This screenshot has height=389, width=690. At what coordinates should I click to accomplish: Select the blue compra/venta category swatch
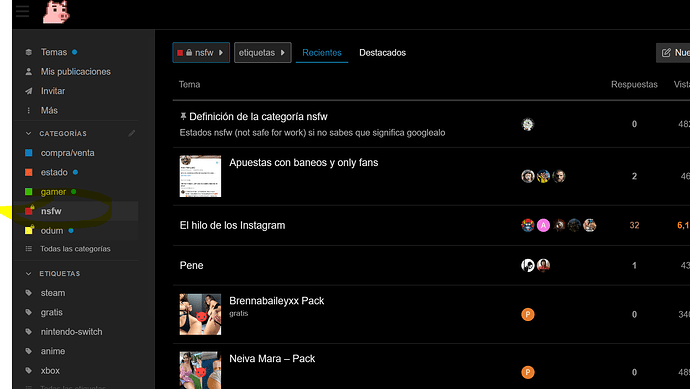(x=29, y=153)
